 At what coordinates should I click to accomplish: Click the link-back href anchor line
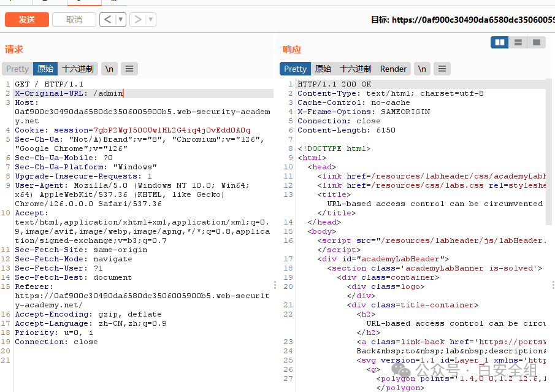point(451,342)
